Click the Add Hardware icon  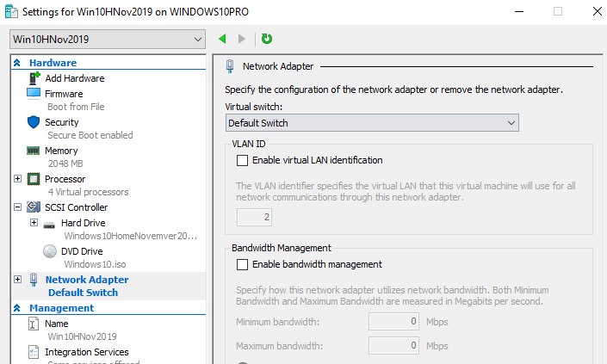tap(34, 78)
